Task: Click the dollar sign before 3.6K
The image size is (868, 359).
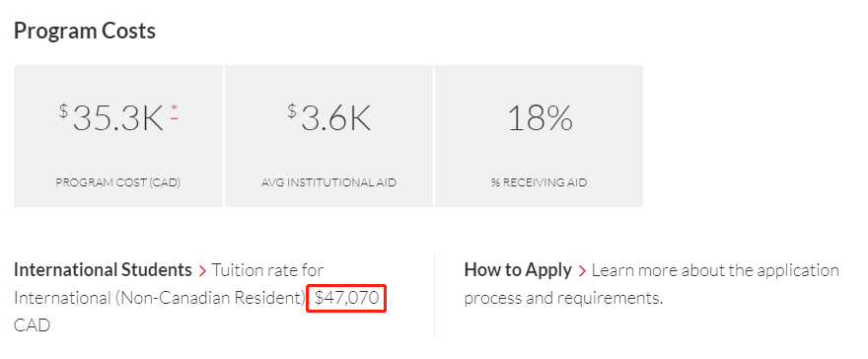Action: (292, 110)
